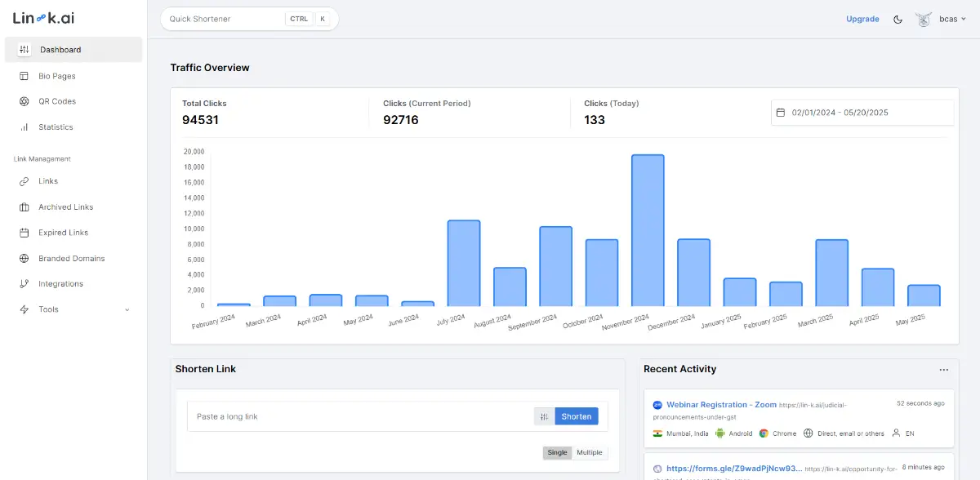Viewport: 980px width, 480px height.
Task: Click the Upgrade link
Action: [x=862, y=19]
